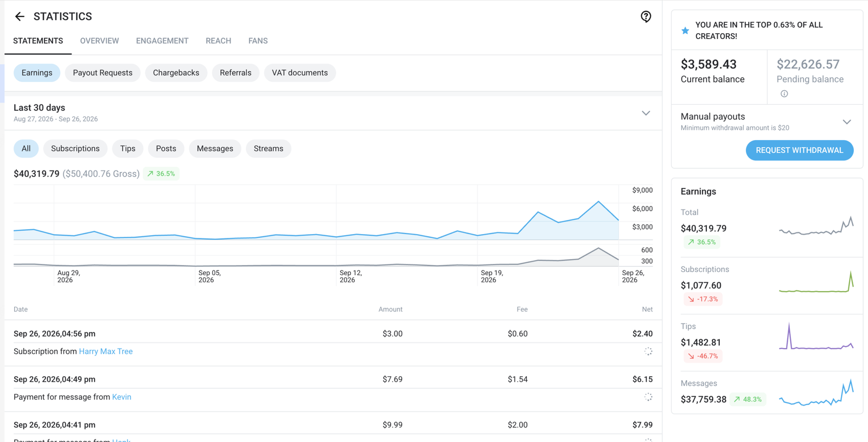
Task: Click the green 36.5% badge beside gross earnings
Action: pos(161,174)
